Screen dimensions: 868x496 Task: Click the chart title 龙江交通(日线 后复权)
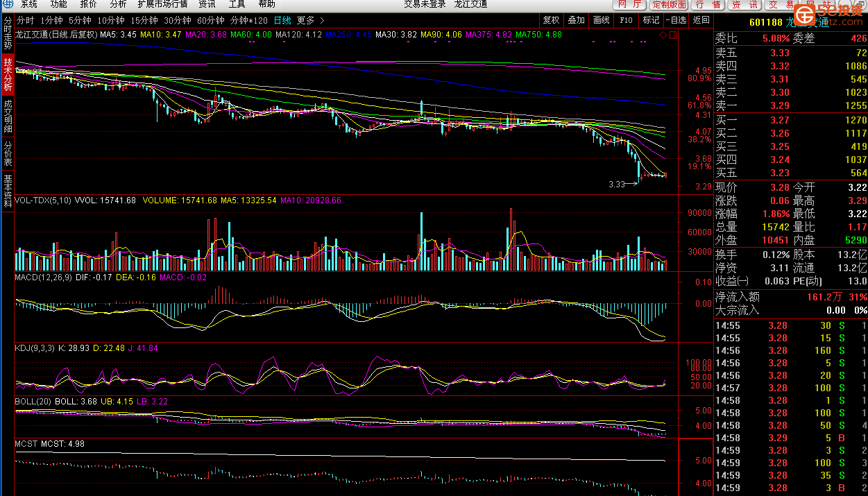click(x=56, y=35)
